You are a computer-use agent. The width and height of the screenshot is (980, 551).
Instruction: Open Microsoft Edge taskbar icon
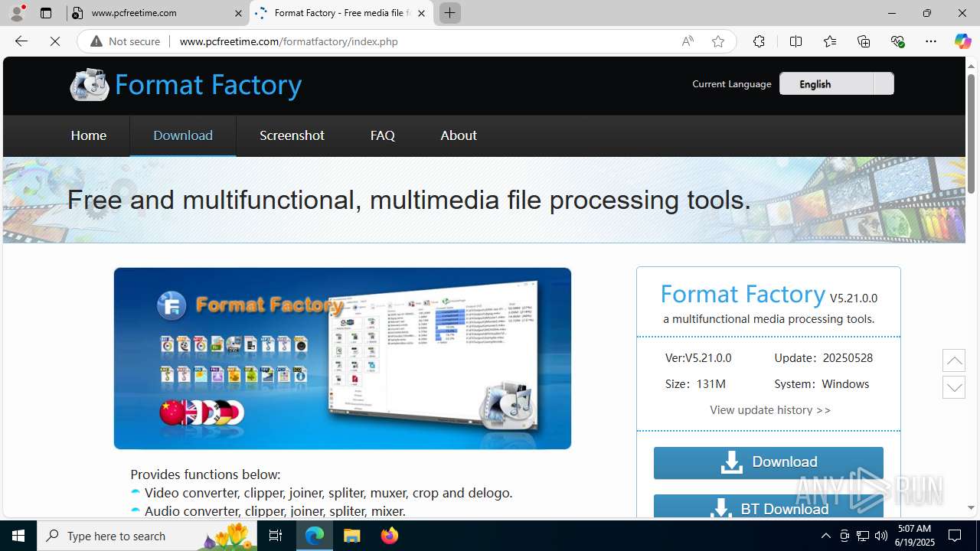315,536
